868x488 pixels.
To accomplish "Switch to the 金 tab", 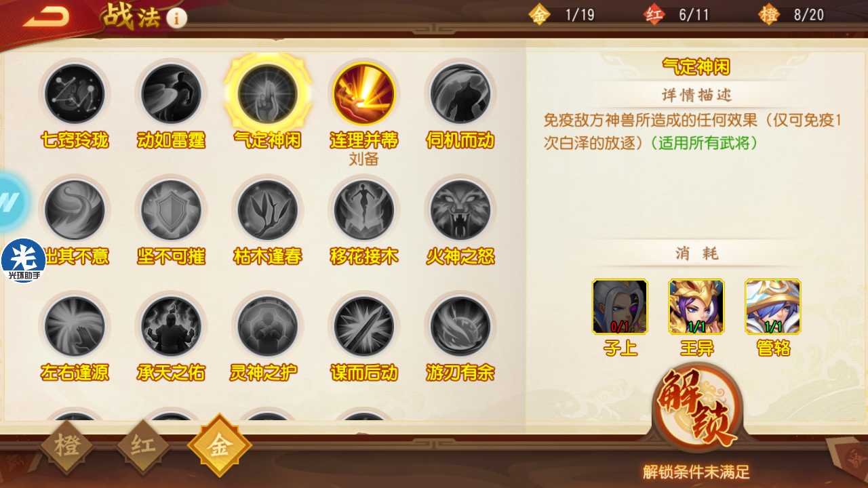I will pos(220,446).
